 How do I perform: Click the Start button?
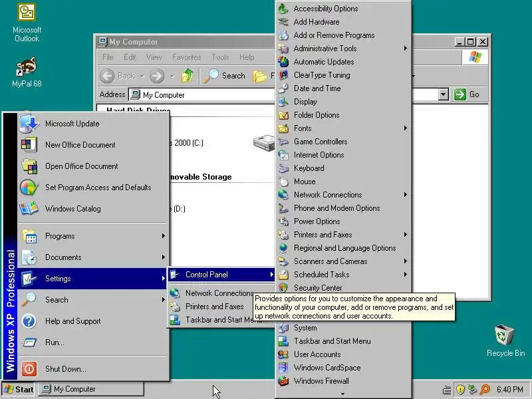coord(19,389)
